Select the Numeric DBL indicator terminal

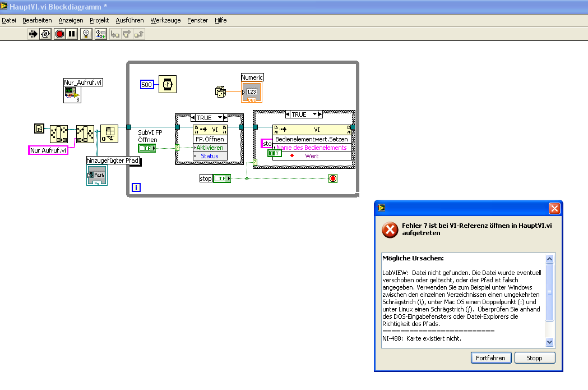pyautogui.click(x=252, y=92)
